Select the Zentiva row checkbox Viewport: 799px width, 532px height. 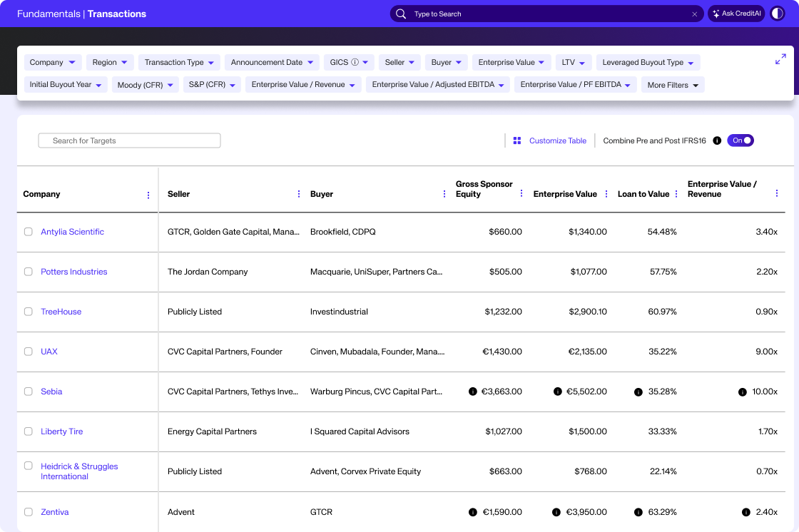(29, 511)
